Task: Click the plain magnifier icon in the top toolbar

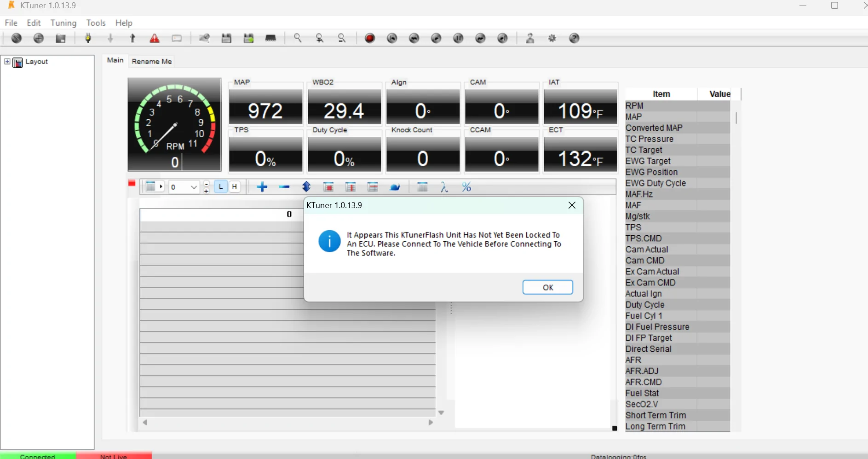Action: pos(298,38)
